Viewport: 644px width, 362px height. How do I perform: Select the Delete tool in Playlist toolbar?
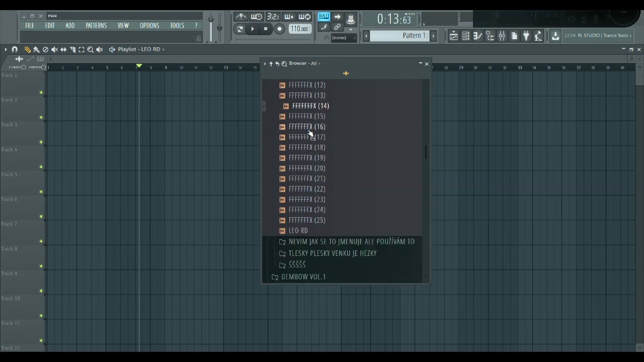click(45, 49)
